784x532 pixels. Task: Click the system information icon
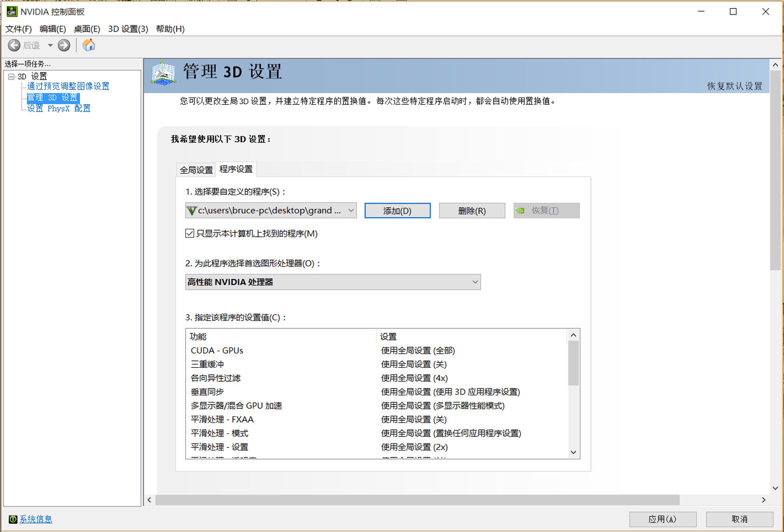(13, 519)
